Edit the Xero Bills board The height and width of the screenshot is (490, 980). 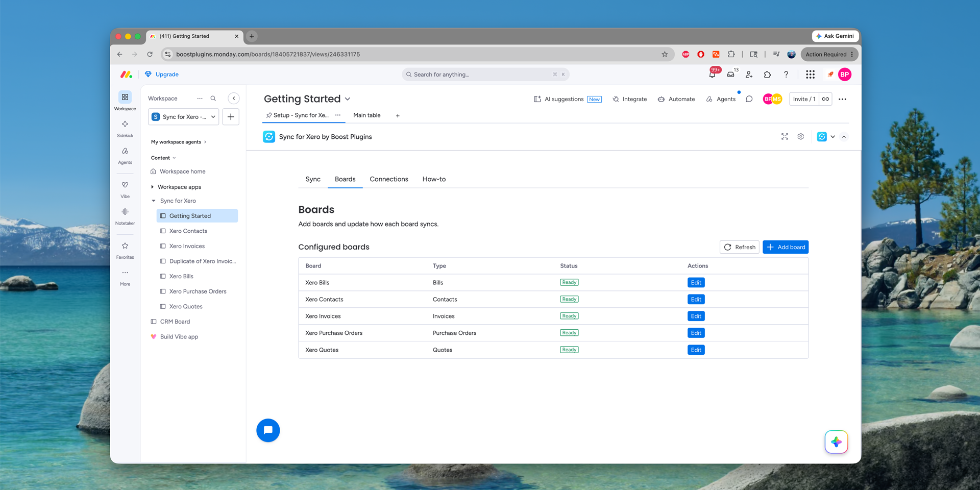tap(696, 283)
